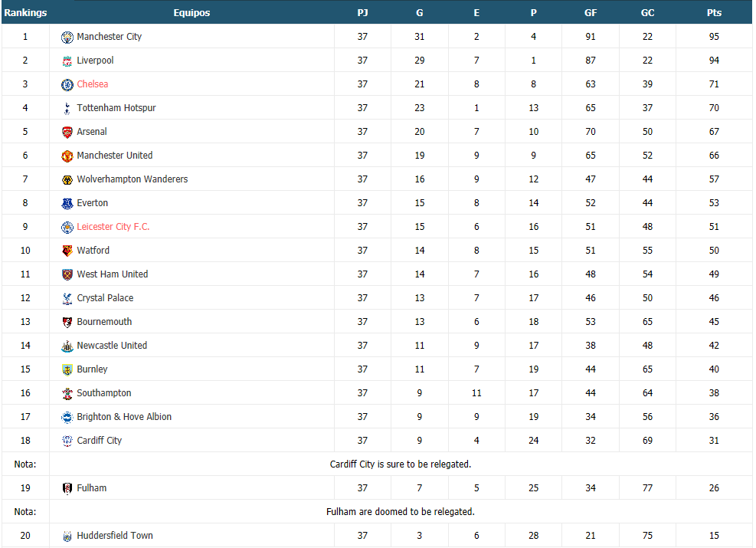Open the Leicester City F.C. link

[x=113, y=227]
